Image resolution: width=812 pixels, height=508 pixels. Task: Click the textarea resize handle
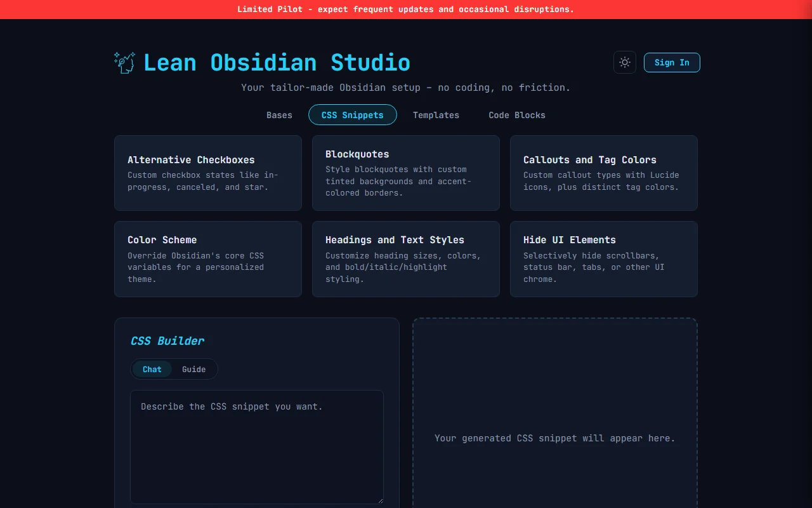pyautogui.click(x=381, y=500)
